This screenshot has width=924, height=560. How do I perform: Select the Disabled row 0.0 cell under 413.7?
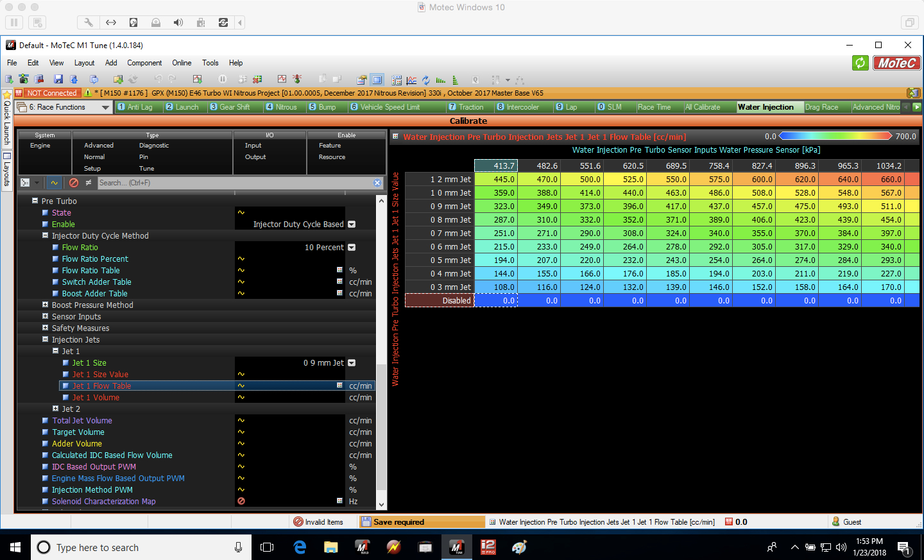tap(495, 301)
